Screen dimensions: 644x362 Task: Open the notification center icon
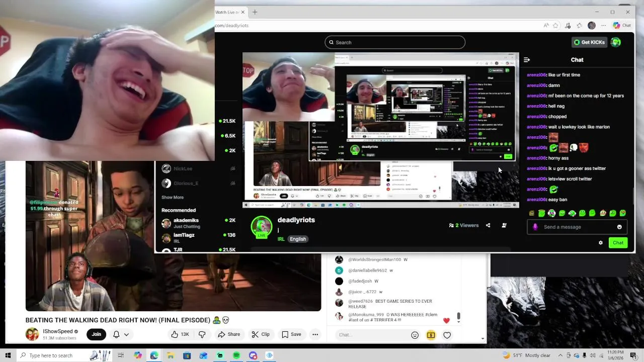633,355
